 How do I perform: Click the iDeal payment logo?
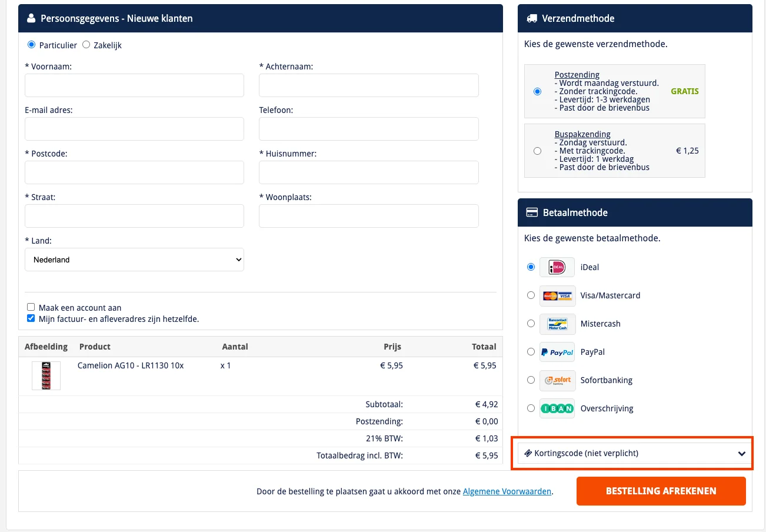pos(557,267)
